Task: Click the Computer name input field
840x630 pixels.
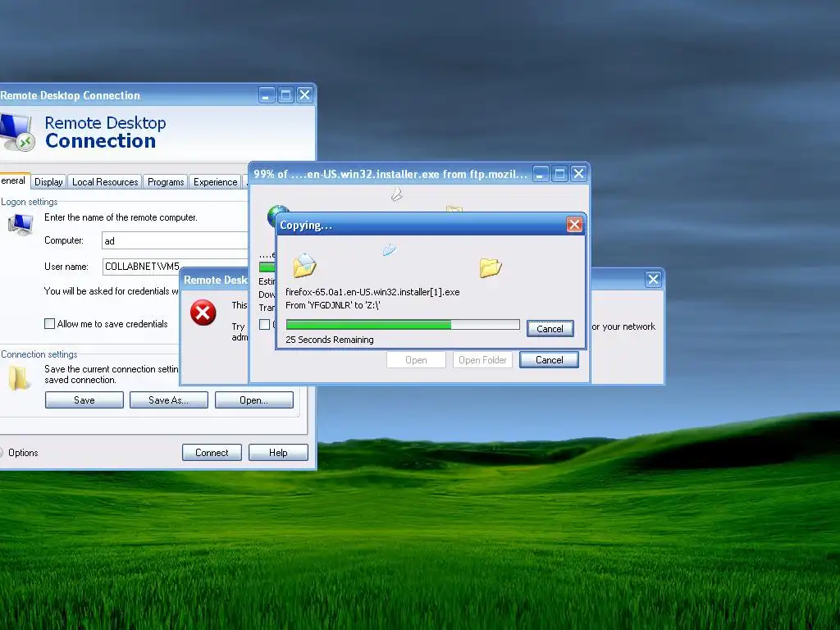Action: point(175,240)
